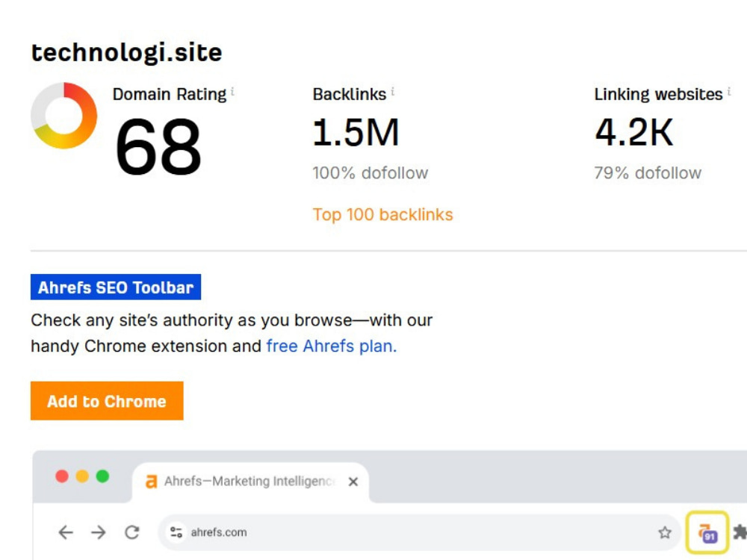Click the Ahrefs extension icon highlighted in yellow

(707, 532)
